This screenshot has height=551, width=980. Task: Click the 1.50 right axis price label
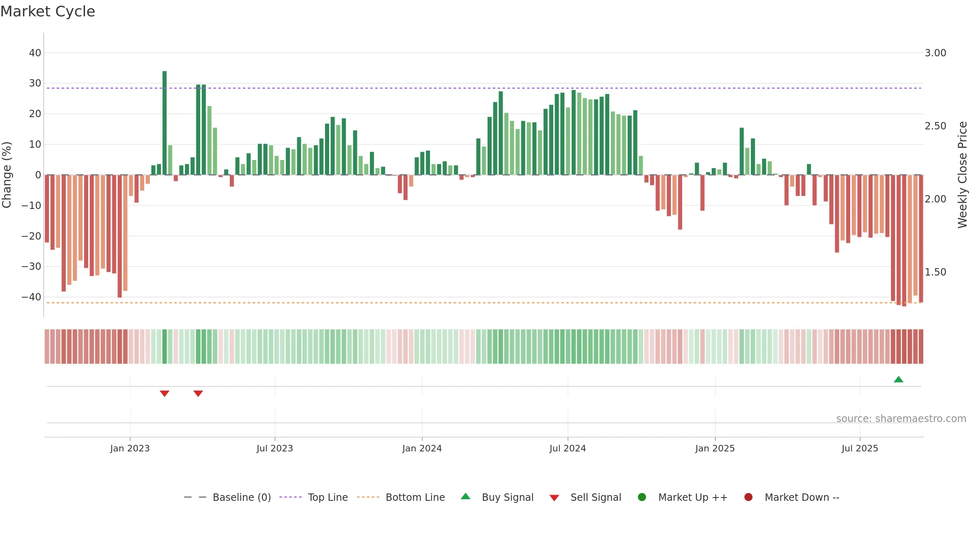(935, 272)
